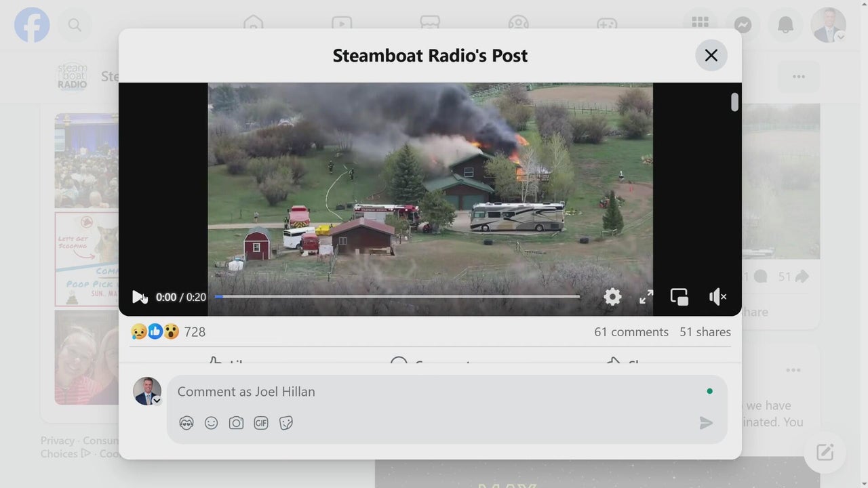This screenshot has height=488, width=868.
Task: Play the Steamboat Radio fire video
Action: click(138, 297)
